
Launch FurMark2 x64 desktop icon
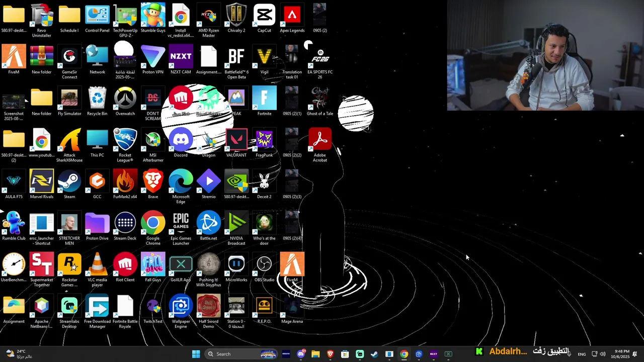(x=125, y=185)
